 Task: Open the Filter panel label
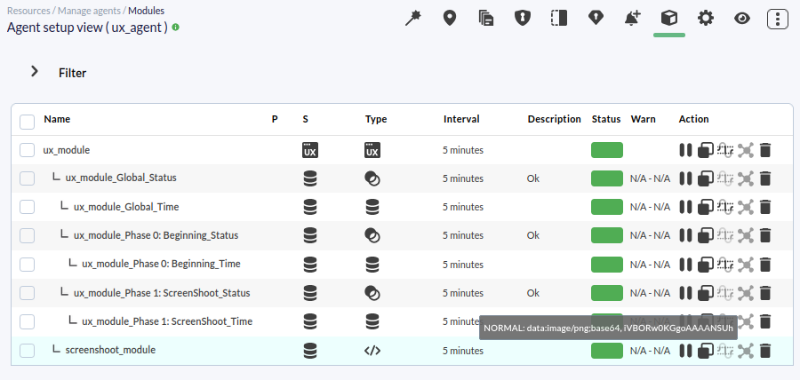pos(72,73)
